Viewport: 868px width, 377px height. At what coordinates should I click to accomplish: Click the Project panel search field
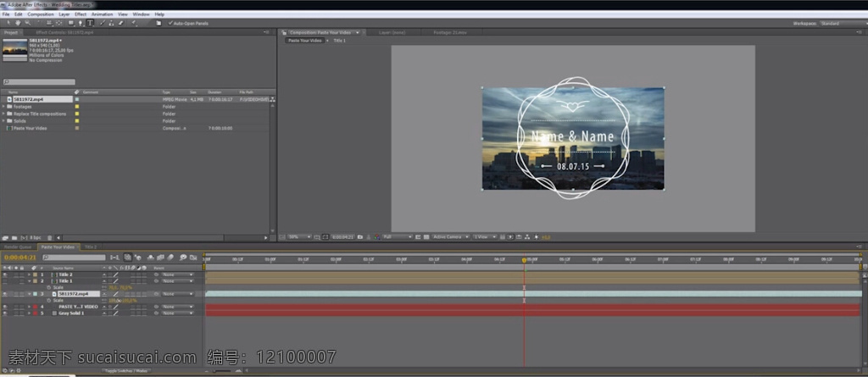(x=39, y=82)
